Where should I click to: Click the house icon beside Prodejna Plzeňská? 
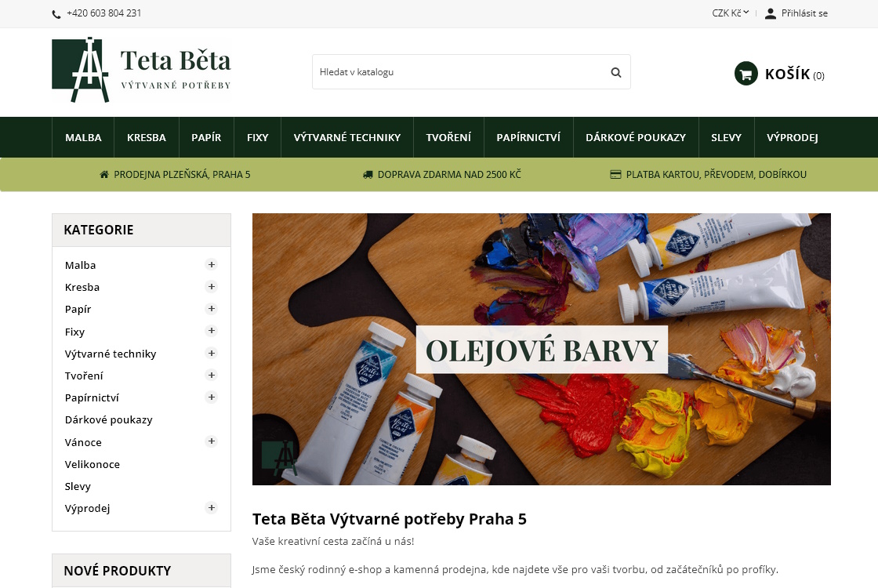[x=104, y=175]
